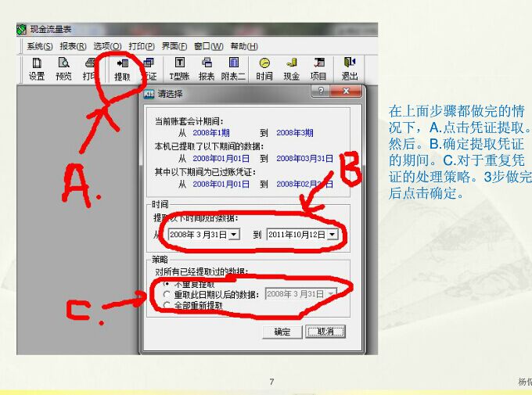Open the 系统(S) menu

40,46
